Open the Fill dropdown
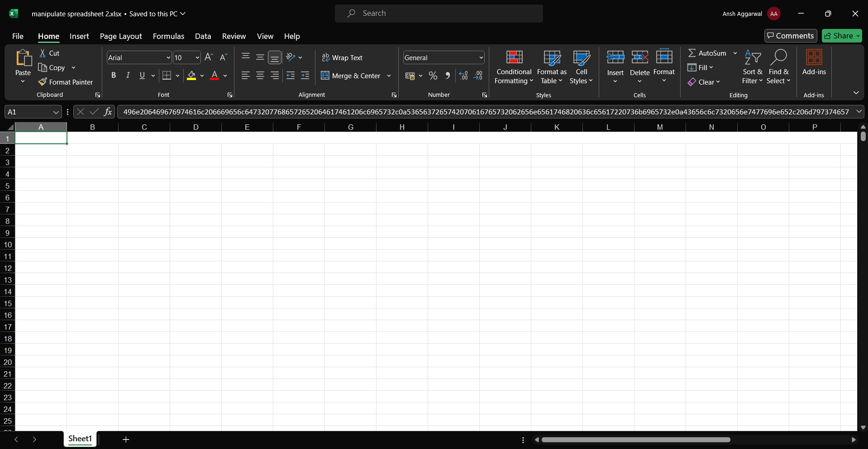The image size is (868, 449). coord(700,67)
